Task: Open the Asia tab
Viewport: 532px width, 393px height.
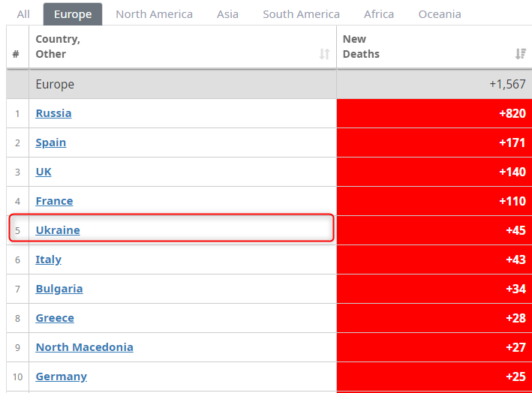Action: [x=228, y=14]
